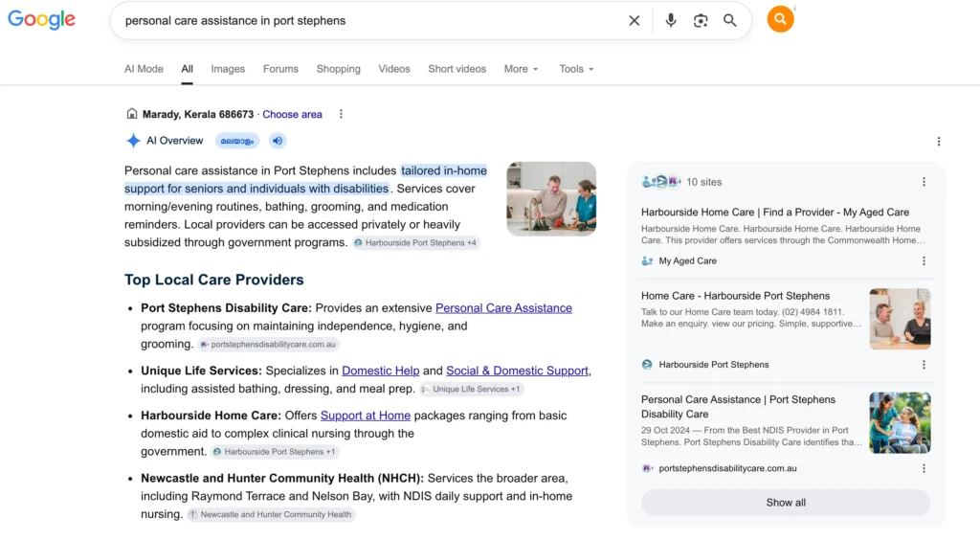Click the Home Care result thumbnail image
The image size is (980, 540).
pos(900,319)
